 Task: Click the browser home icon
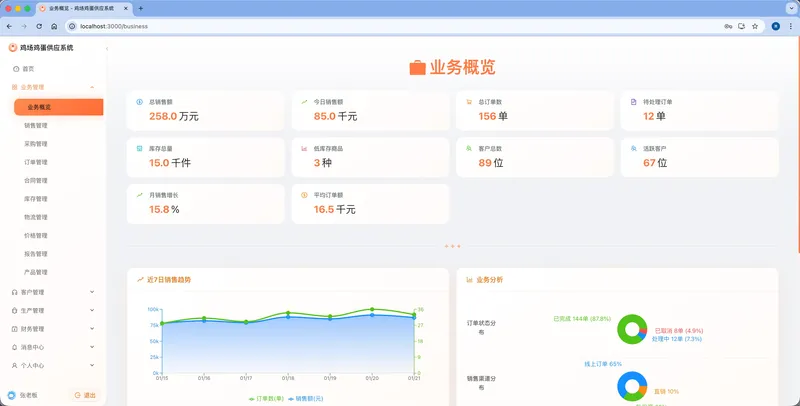click(54, 26)
